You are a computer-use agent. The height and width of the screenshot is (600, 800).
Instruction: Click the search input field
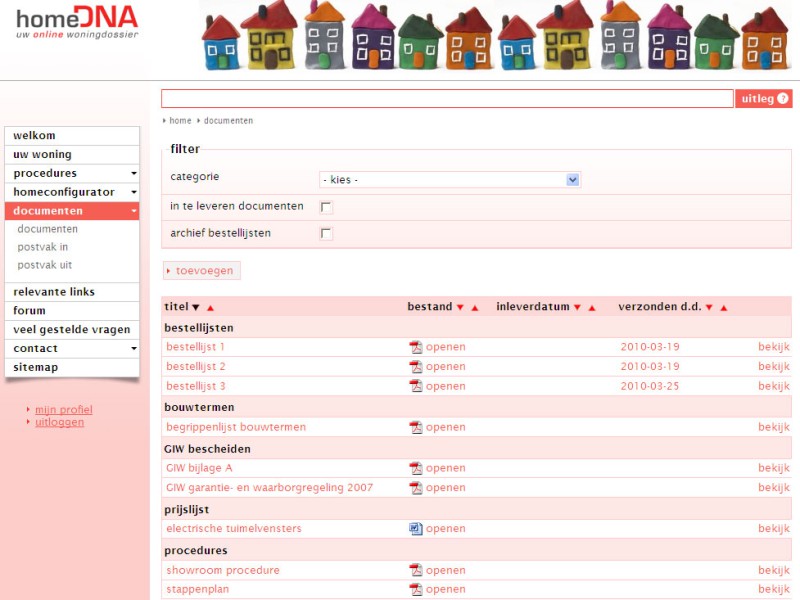(447, 98)
